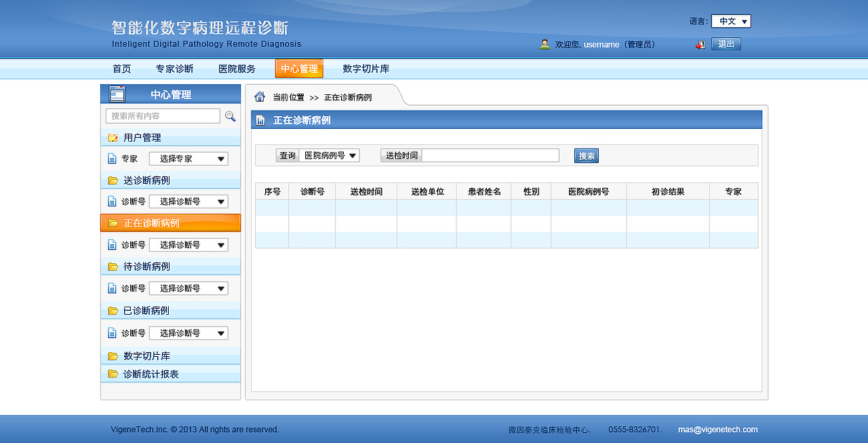Expand 送诊断病例 sidebar section
The image size is (868, 443).
170,180
